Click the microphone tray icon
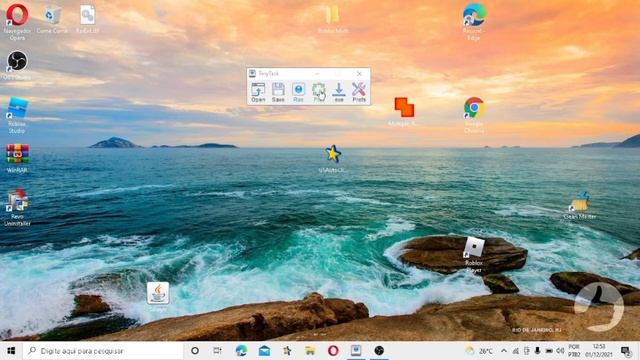The height and width of the screenshot is (360, 640). tap(538, 351)
